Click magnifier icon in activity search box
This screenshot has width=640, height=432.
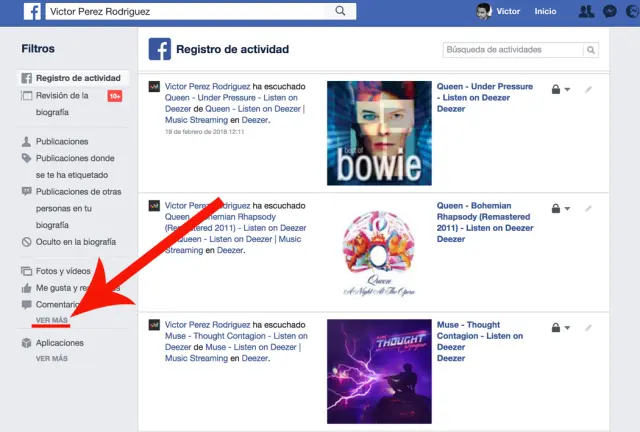coord(593,50)
